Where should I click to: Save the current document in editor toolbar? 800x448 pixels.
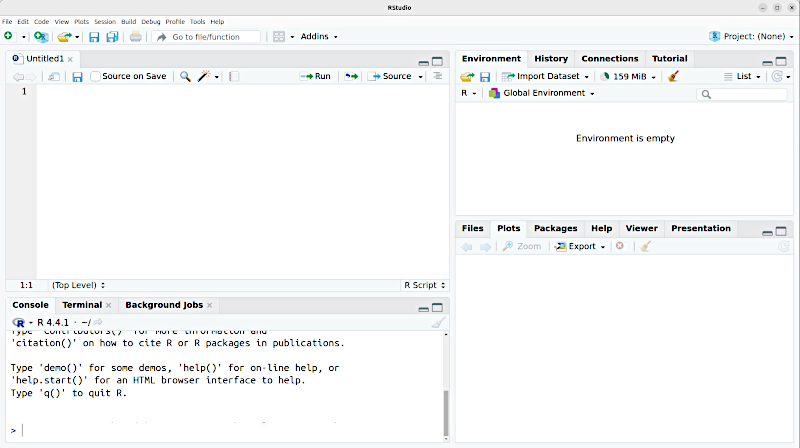click(x=77, y=76)
